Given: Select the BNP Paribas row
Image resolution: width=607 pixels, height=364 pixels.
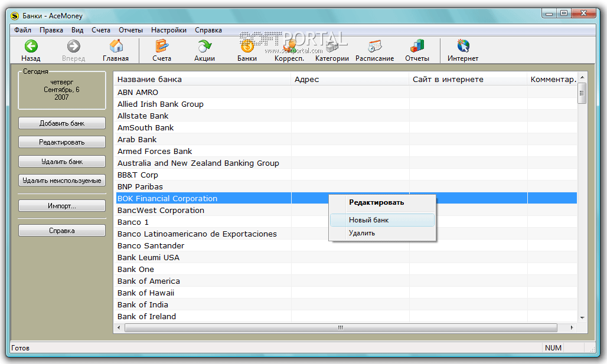Looking at the screenshot, I should (347, 186).
